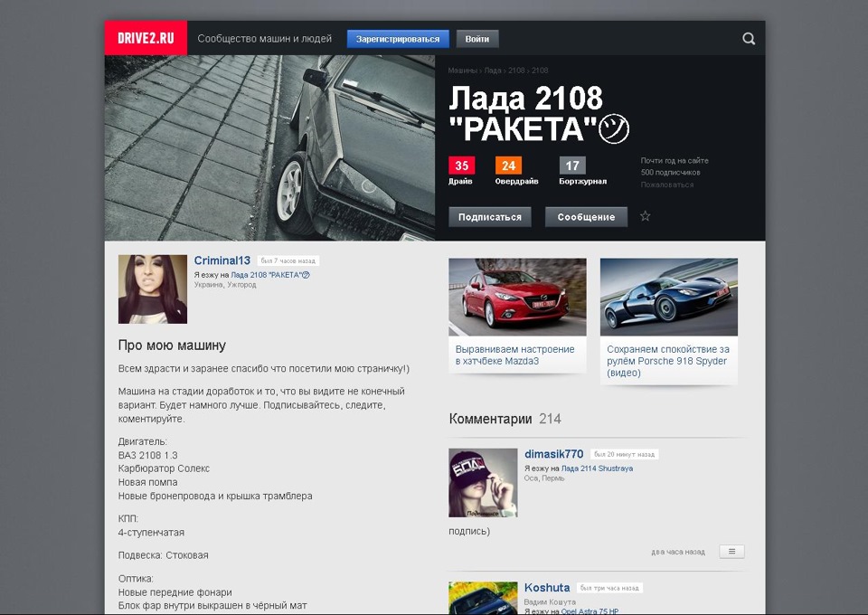Open Машины breadcrumb link
The image size is (868, 615).
pyautogui.click(x=462, y=71)
